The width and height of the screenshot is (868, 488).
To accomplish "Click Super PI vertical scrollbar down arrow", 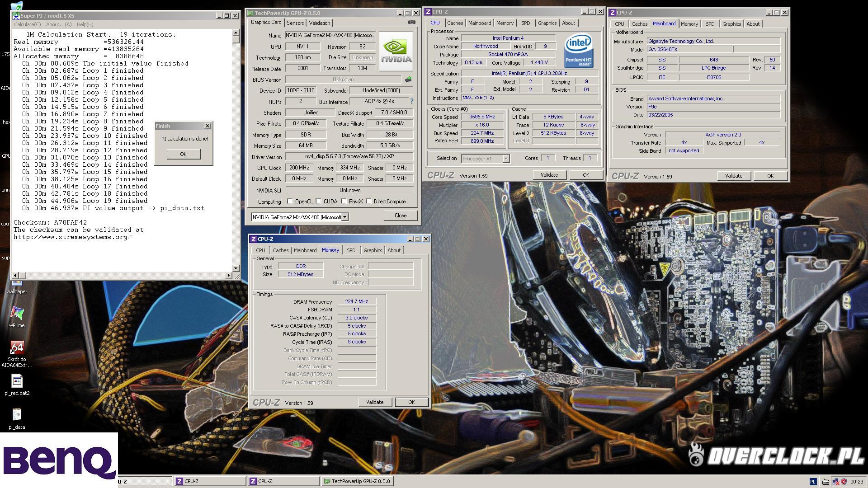I will click(x=236, y=268).
